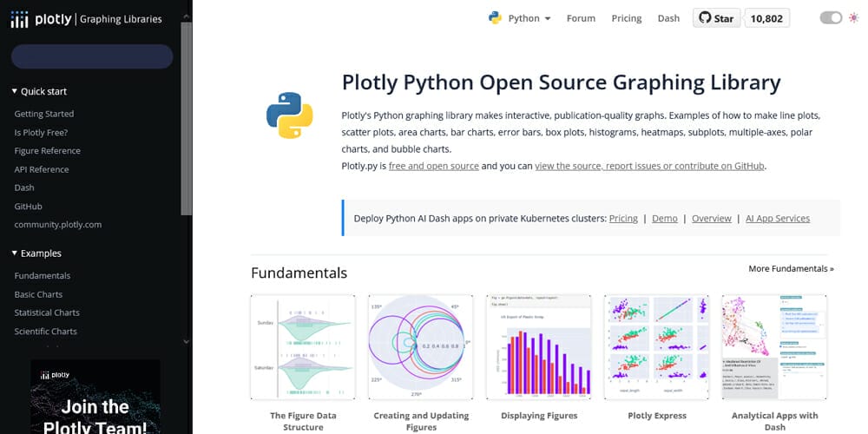Open Is Plotly Free? in the sidebar
The image size is (868, 434).
(41, 133)
